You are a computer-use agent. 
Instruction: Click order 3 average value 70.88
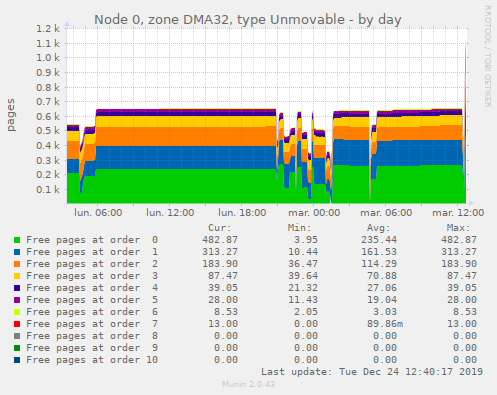[x=382, y=276]
